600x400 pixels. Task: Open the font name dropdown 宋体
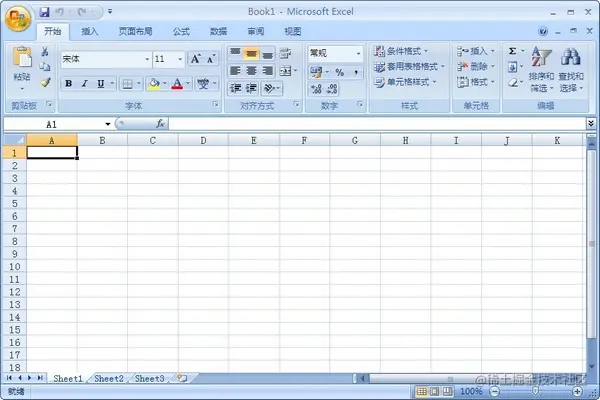(147, 59)
